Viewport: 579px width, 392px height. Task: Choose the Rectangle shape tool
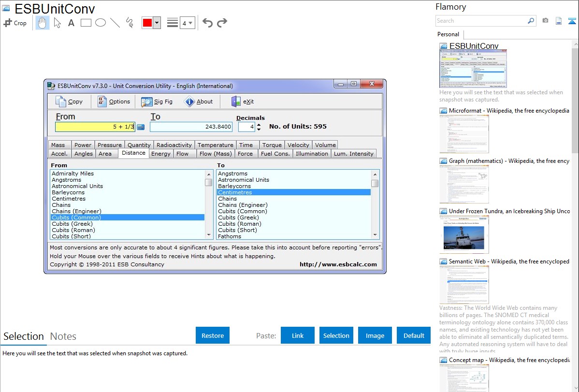click(86, 23)
